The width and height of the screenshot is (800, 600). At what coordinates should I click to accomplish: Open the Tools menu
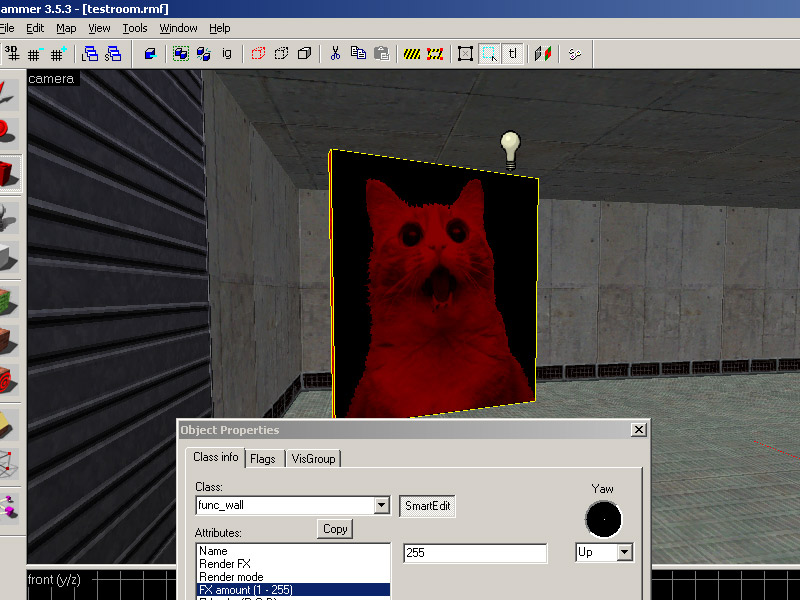[135, 28]
